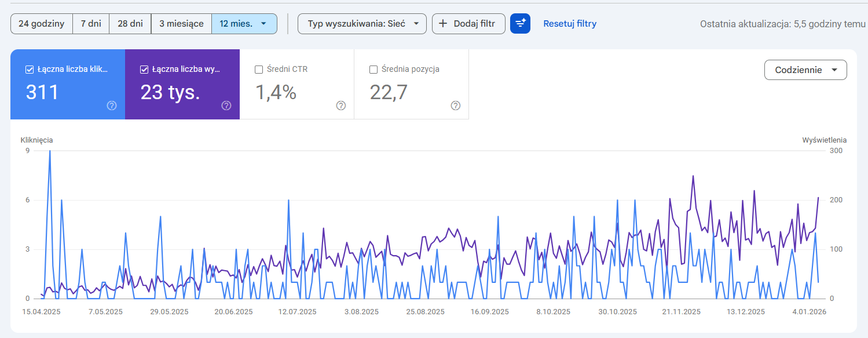Select the 3 miesiące range tab

tap(181, 24)
